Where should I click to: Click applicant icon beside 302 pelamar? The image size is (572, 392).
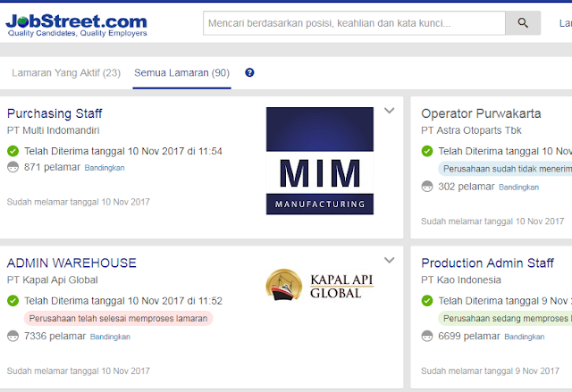click(427, 187)
